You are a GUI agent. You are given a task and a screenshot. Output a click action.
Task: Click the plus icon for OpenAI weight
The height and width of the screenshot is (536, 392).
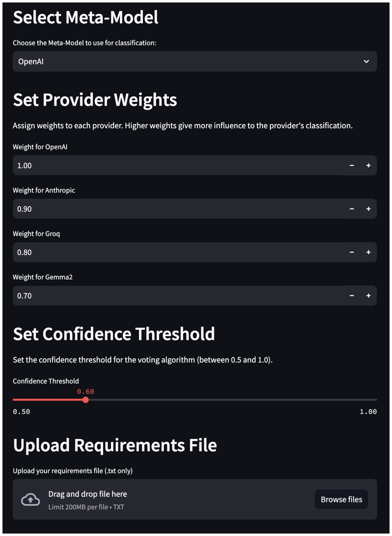click(368, 165)
